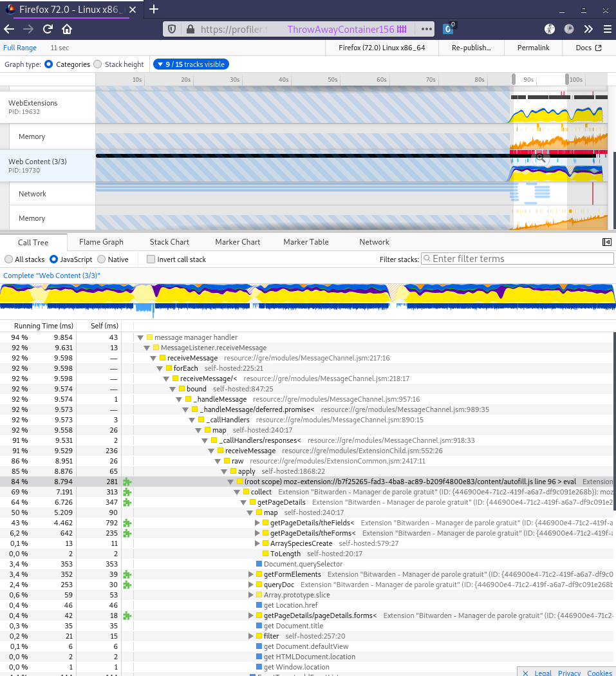616x676 pixels.
Task: Click the browser forward arrow
Action: pos(28,30)
